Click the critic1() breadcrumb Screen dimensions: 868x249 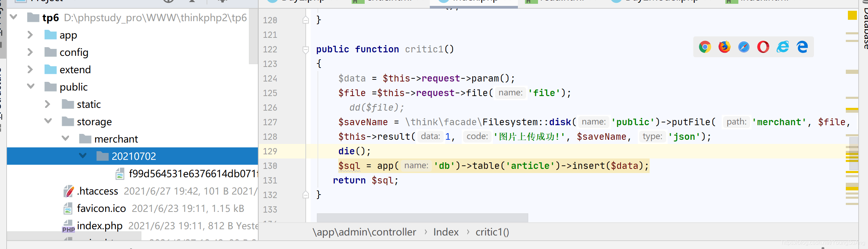(492, 232)
